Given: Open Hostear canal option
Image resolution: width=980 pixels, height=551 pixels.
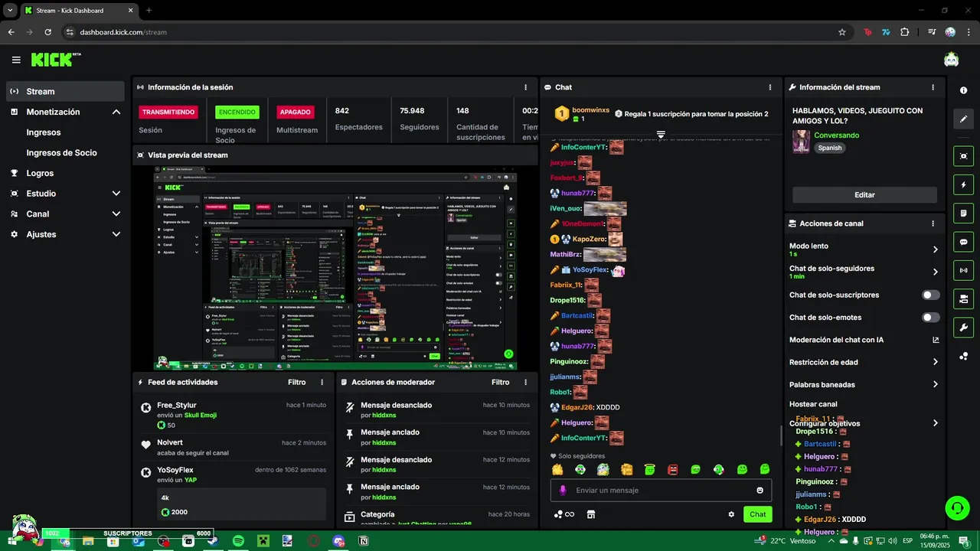Looking at the screenshot, I should click(x=813, y=404).
